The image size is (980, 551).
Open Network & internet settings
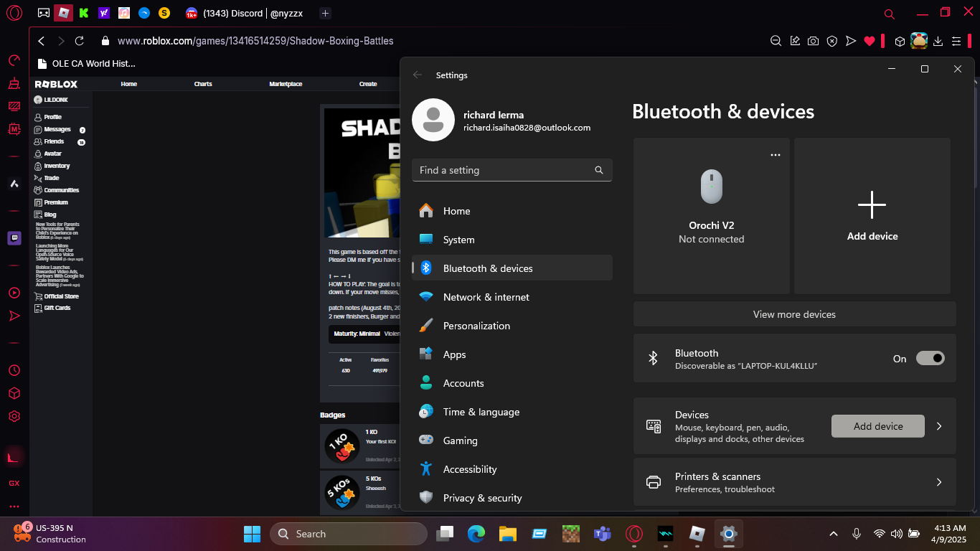point(512,297)
